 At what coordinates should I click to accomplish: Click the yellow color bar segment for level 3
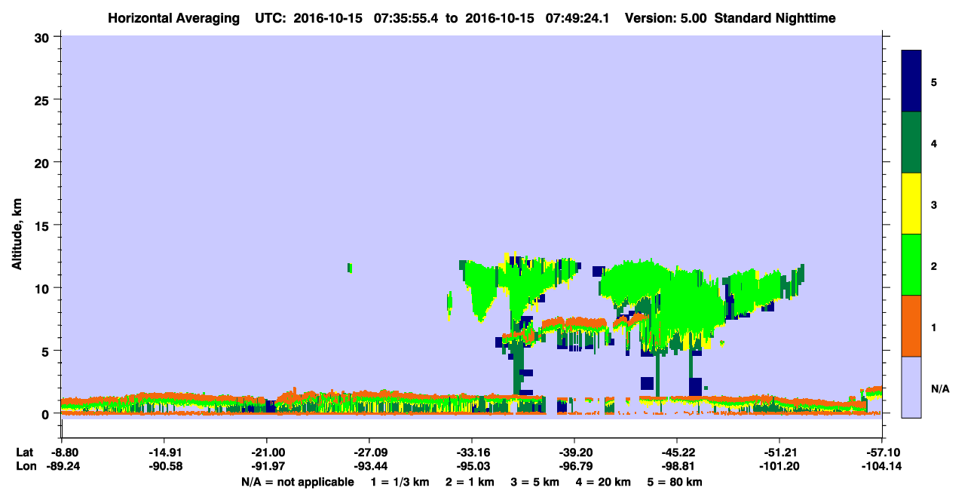tap(911, 204)
